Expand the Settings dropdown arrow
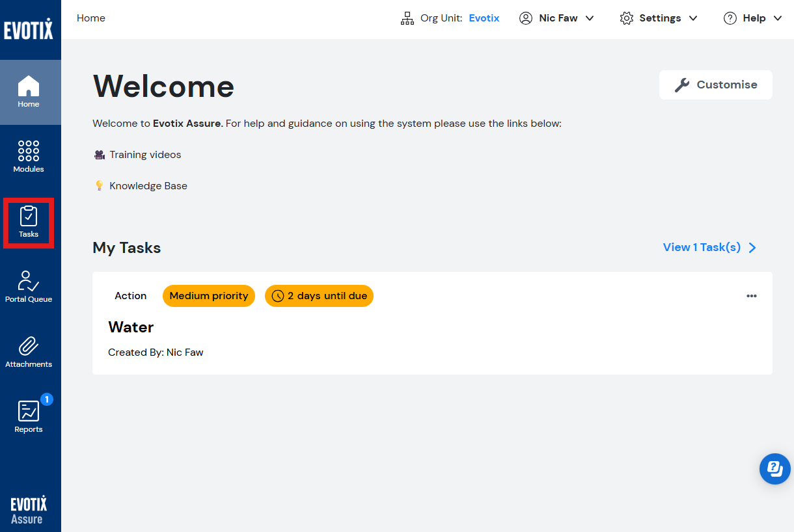794x532 pixels. [693, 18]
